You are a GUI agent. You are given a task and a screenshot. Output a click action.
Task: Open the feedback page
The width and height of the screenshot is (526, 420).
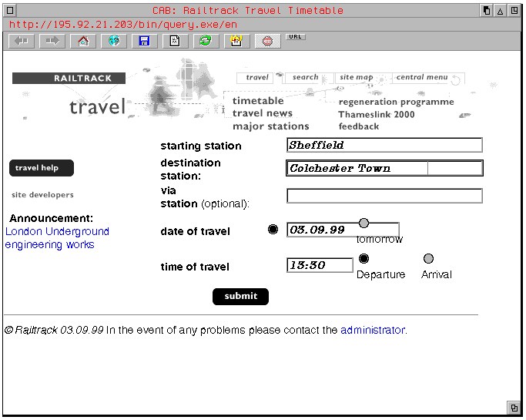tap(359, 126)
